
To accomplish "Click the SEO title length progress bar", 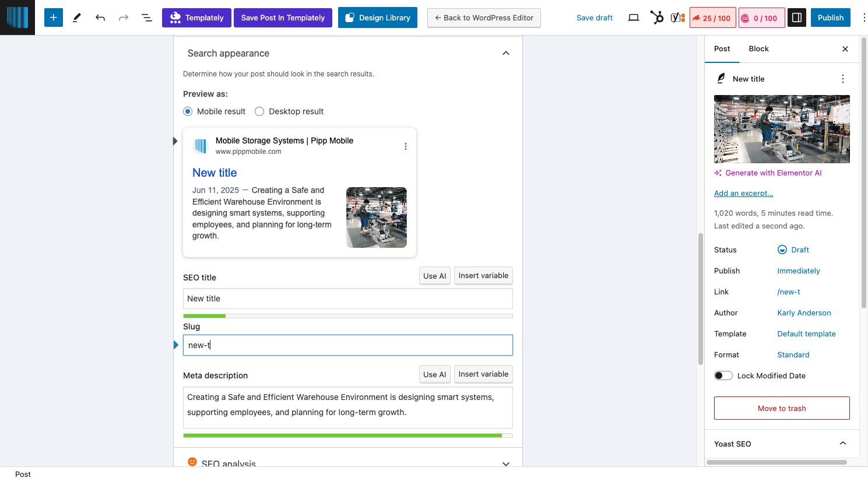I will coord(348,316).
